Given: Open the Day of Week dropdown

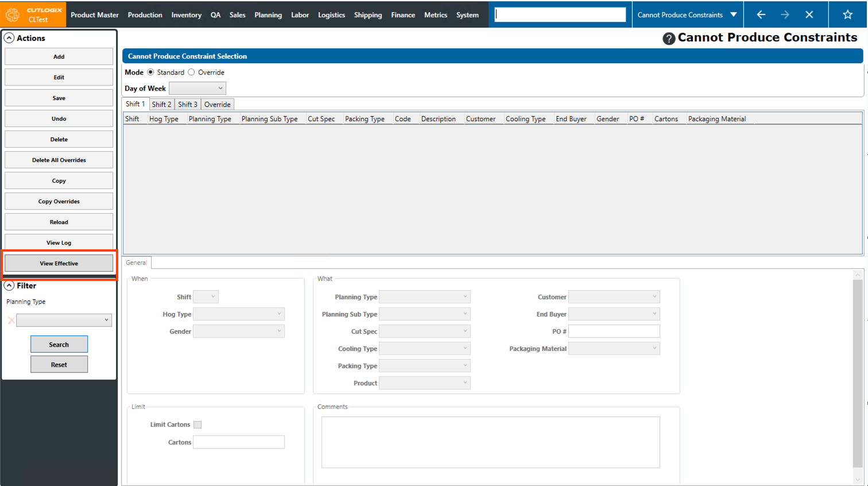Looking at the screenshot, I should click(x=197, y=88).
